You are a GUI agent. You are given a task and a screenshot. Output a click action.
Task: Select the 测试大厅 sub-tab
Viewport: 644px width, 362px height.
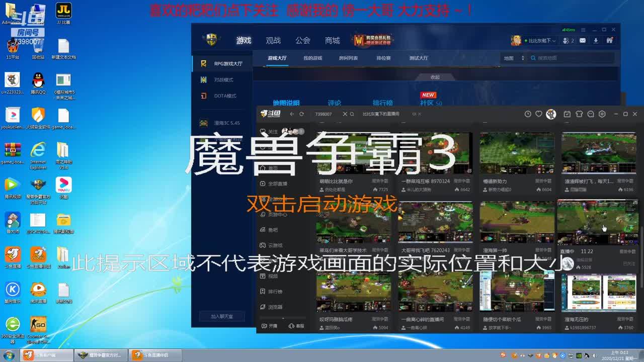coord(418,58)
